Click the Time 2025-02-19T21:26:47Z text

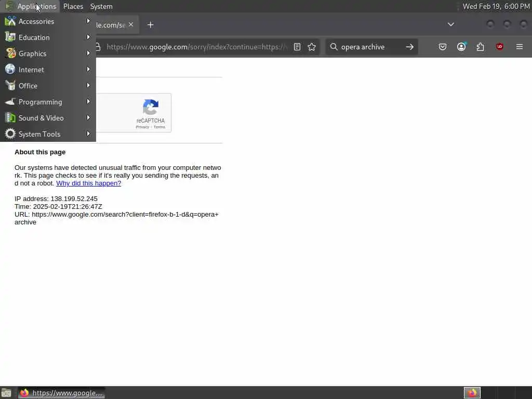coord(58,207)
